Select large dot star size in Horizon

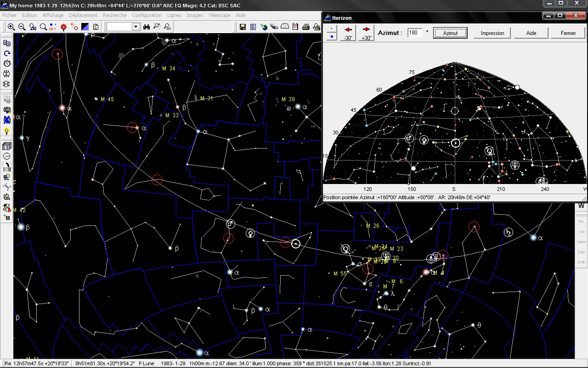pos(332,36)
